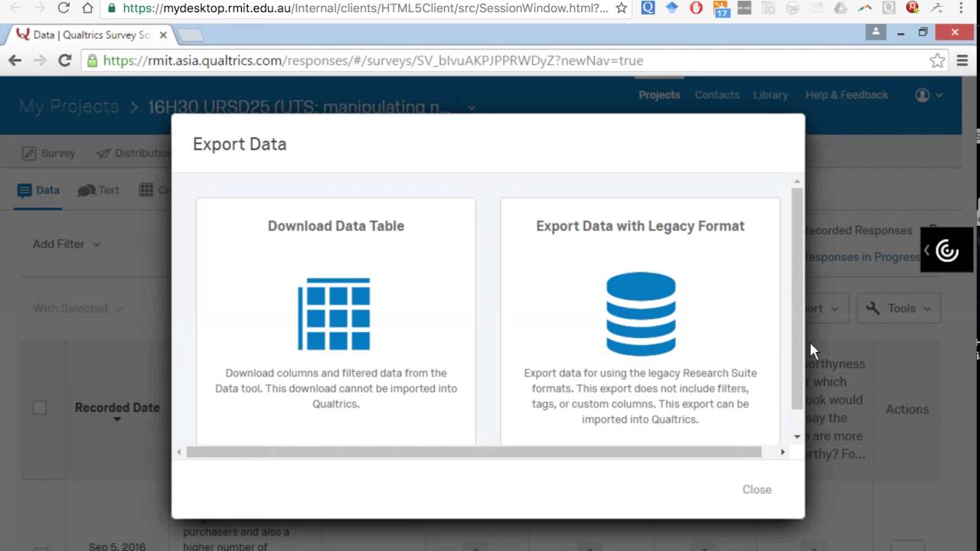Open the Tools dropdown menu
The width and height of the screenshot is (980, 551).
click(898, 308)
